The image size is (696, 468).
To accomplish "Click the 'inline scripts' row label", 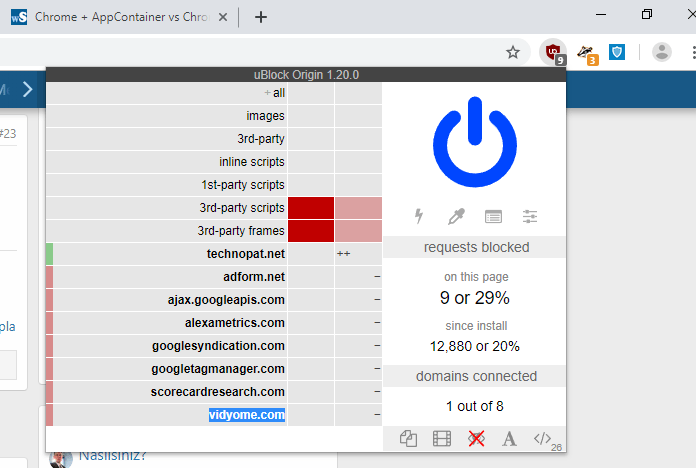I will [252, 162].
